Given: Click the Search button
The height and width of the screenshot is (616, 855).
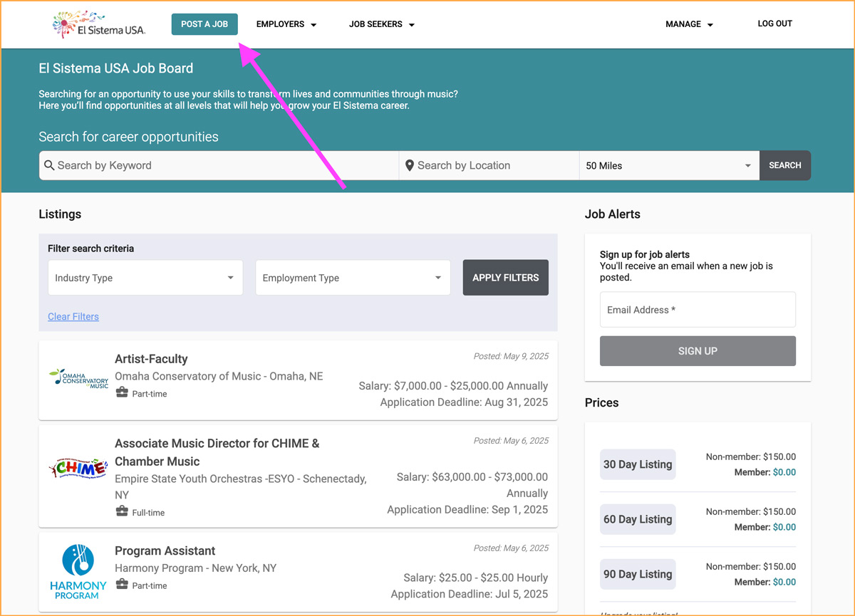Looking at the screenshot, I should 785,165.
